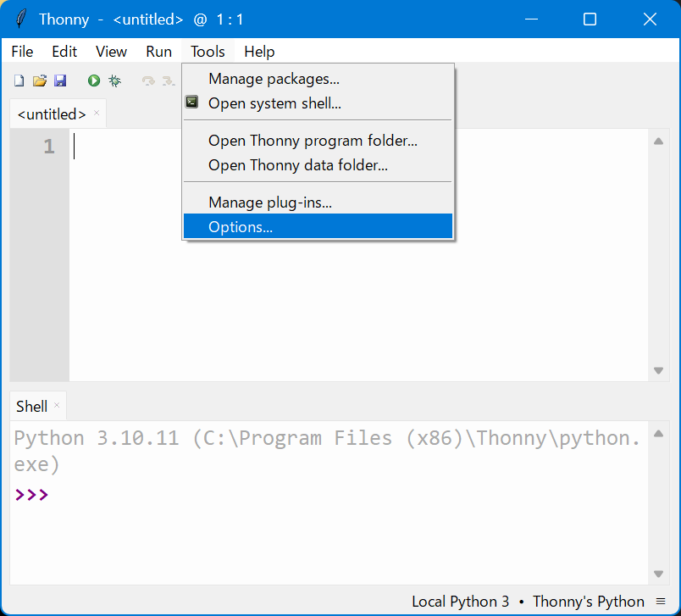Open the Run menu
Viewport: 681px width, 616px height.
pos(158,52)
